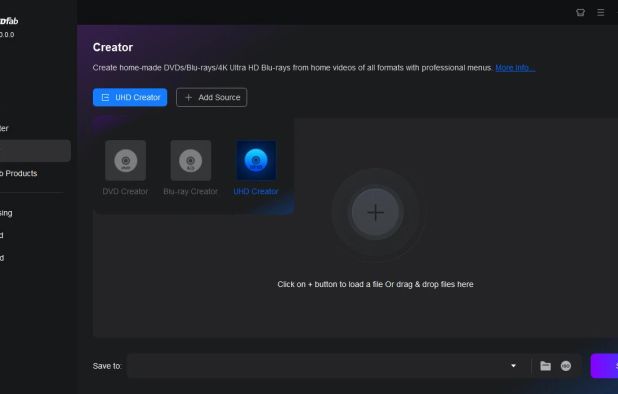Choose the folder output icon

545,366
